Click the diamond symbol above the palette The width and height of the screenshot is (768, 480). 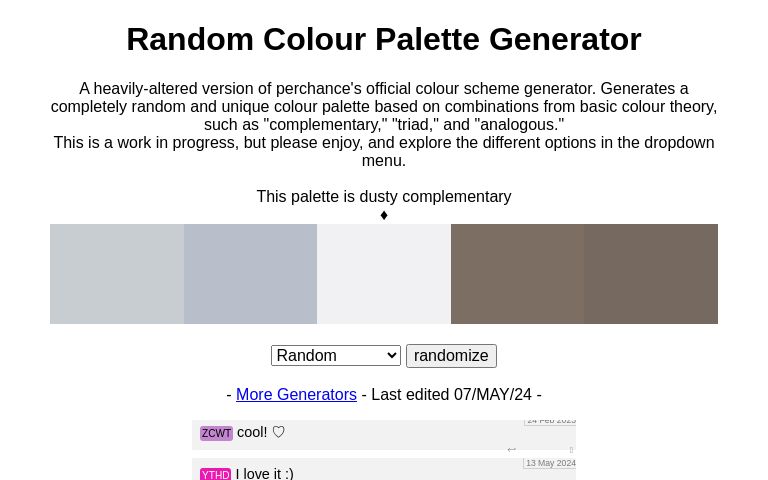tap(384, 215)
